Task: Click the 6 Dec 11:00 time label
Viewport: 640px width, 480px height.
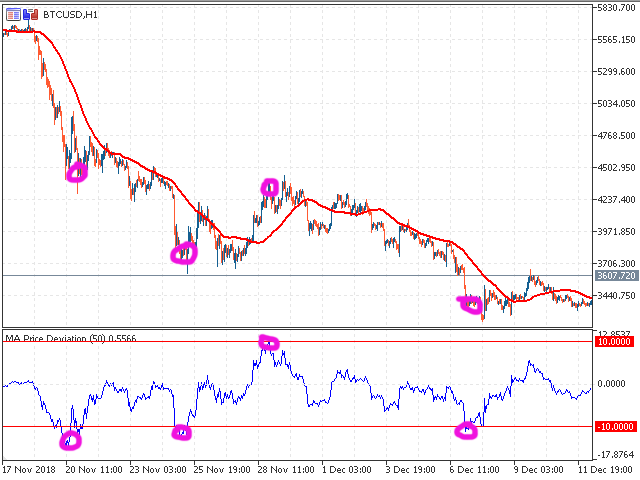Action: point(475,469)
